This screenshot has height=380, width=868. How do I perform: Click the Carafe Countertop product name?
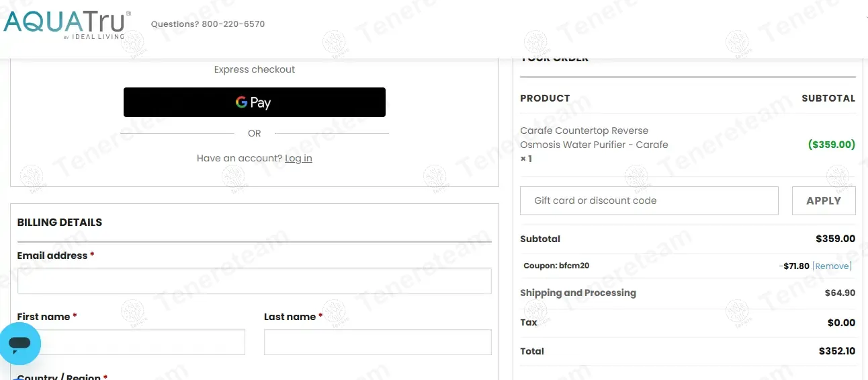pyautogui.click(x=594, y=137)
